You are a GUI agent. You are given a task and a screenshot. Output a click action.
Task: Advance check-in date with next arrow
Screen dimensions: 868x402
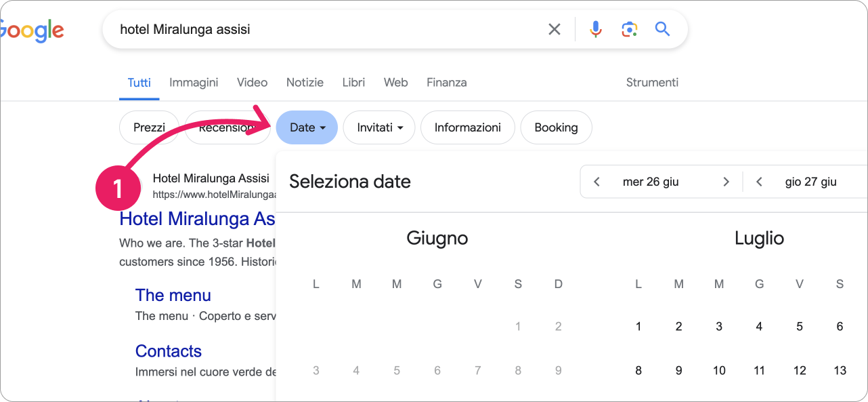(x=726, y=182)
